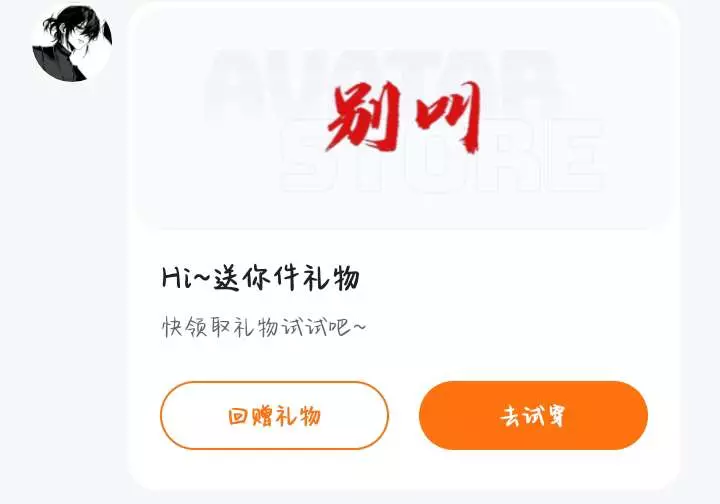The height and width of the screenshot is (504, 720).
Task: Click the 试穿 text inside the orange button
Action: tap(545, 416)
